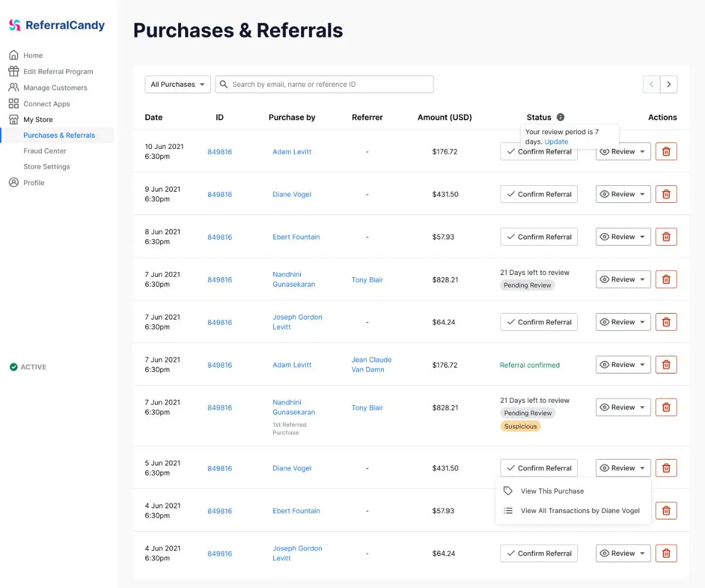Collapse Review dropdown for 5 Jun Diane Vogel
The height and width of the screenshot is (588, 705).
coord(624,468)
